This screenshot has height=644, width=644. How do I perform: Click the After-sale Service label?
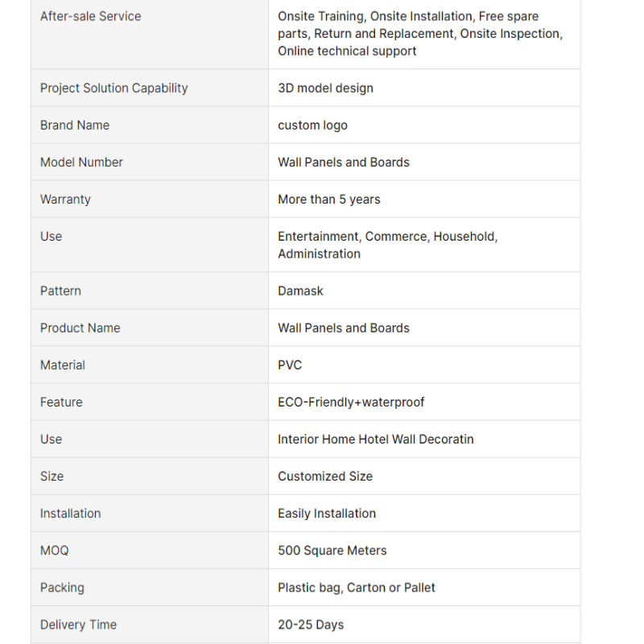(x=90, y=16)
